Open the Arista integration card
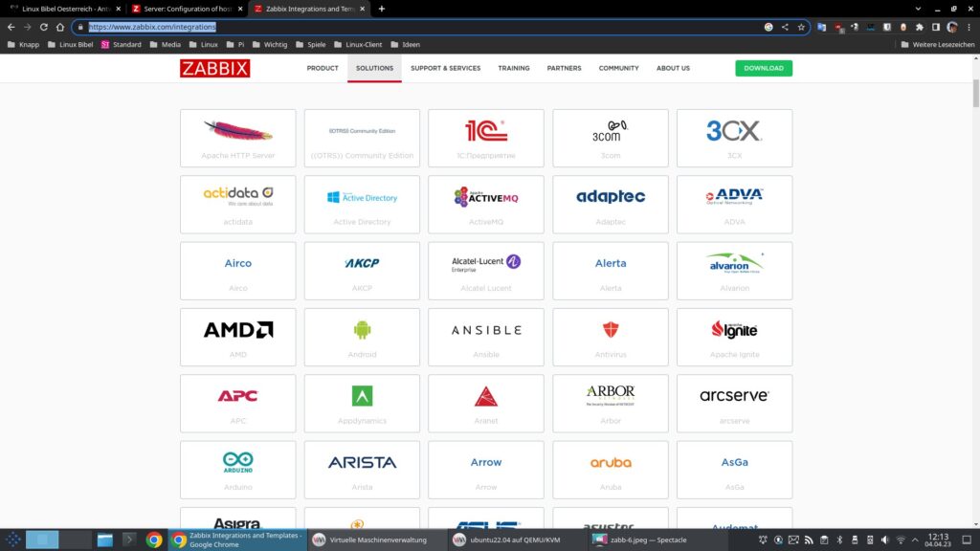The height and width of the screenshot is (551, 980). tap(362, 469)
